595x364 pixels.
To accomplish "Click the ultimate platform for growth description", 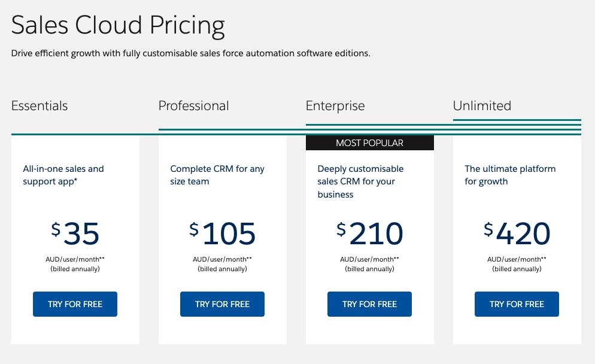I will coord(510,175).
